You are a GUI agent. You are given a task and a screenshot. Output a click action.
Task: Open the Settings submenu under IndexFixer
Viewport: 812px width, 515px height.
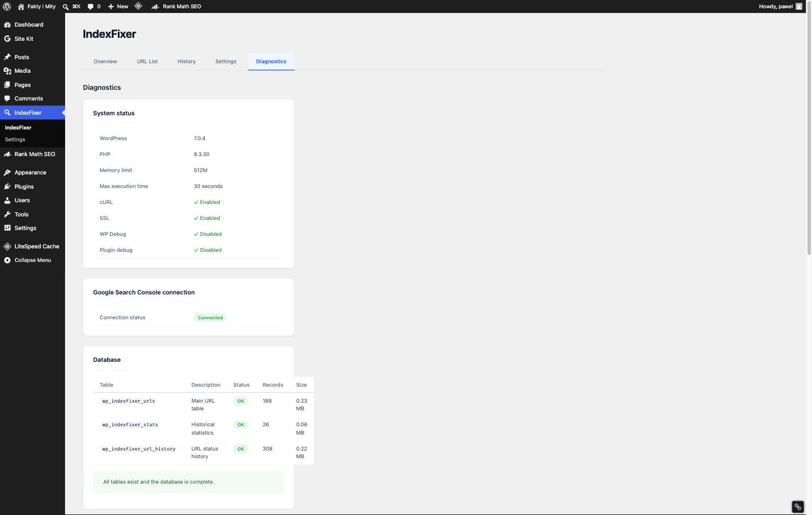pos(15,140)
